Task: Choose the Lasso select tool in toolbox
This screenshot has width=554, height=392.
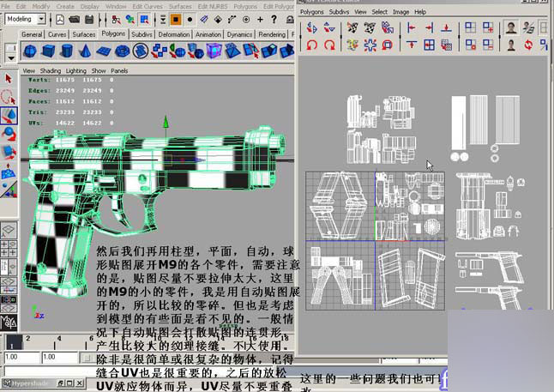Action: pos(8,96)
